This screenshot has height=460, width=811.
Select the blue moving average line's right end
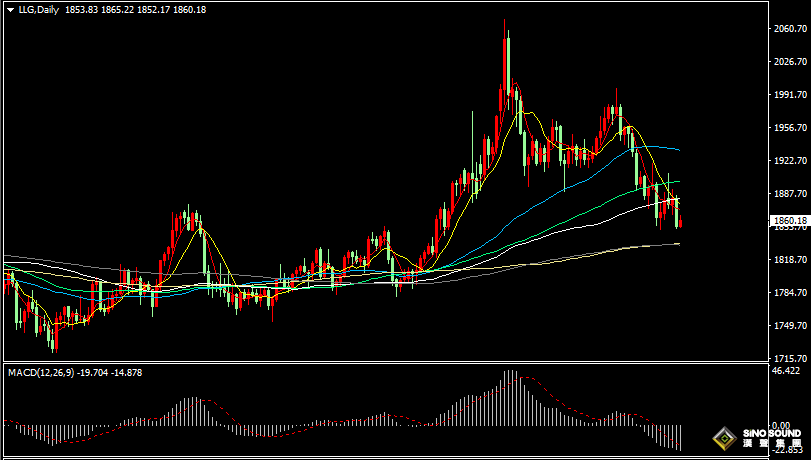tap(678, 150)
